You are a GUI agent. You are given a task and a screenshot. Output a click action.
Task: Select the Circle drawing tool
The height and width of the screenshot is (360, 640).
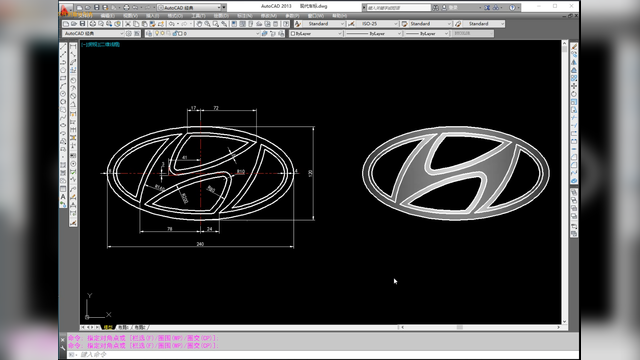point(63,94)
